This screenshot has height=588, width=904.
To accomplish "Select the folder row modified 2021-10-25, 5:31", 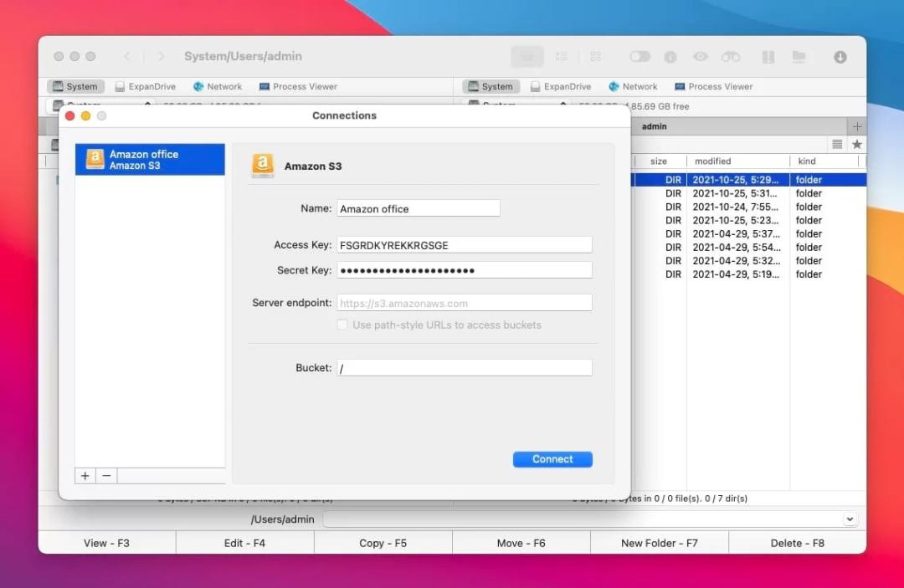I will (748, 193).
